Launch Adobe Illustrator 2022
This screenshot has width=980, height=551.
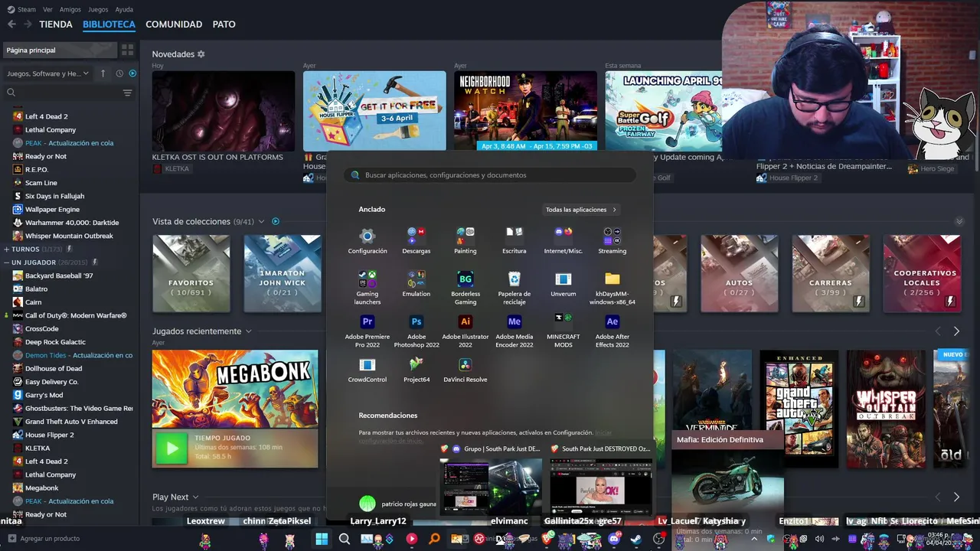[465, 330]
